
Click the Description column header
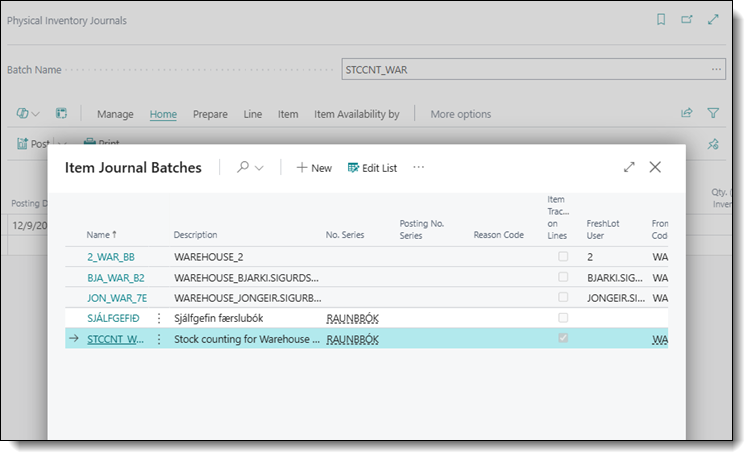click(195, 234)
